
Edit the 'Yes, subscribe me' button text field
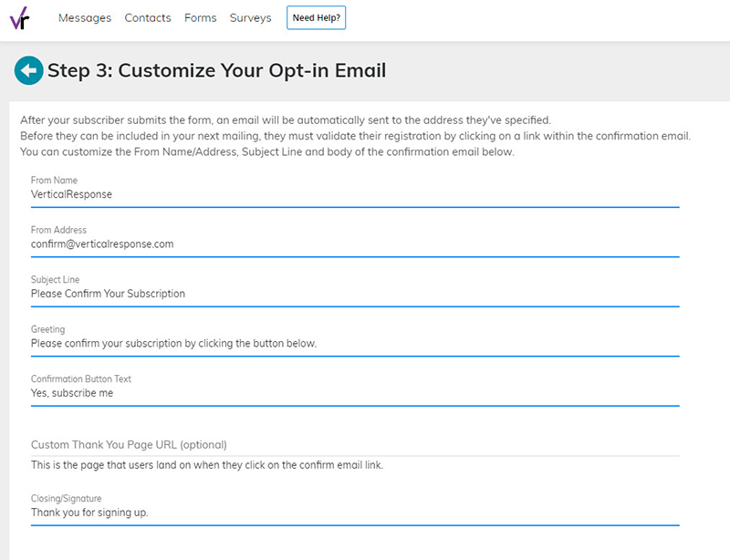(x=355, y=393)
